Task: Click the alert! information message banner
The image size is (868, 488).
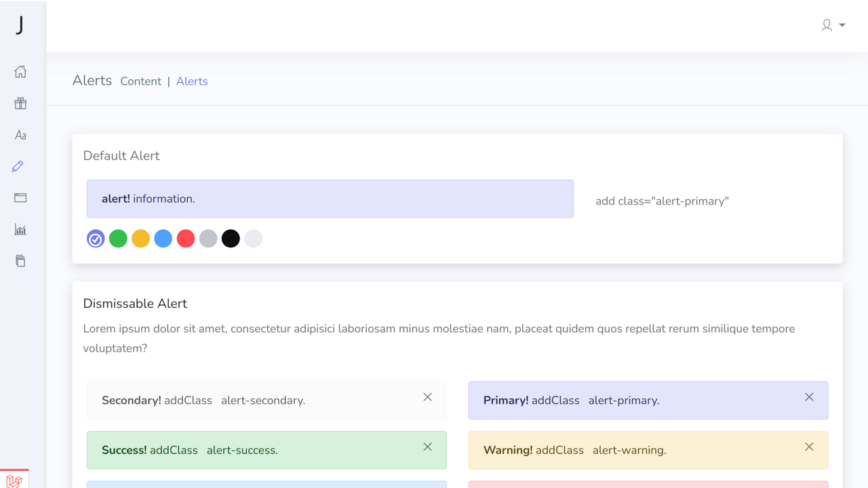Action: [x=330, y=199]
